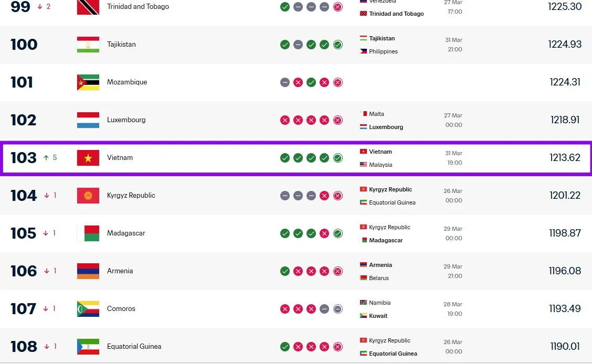
Task: Click the Luxembourg flag icon
Action: pyautogui.click(x=88, y=120)
